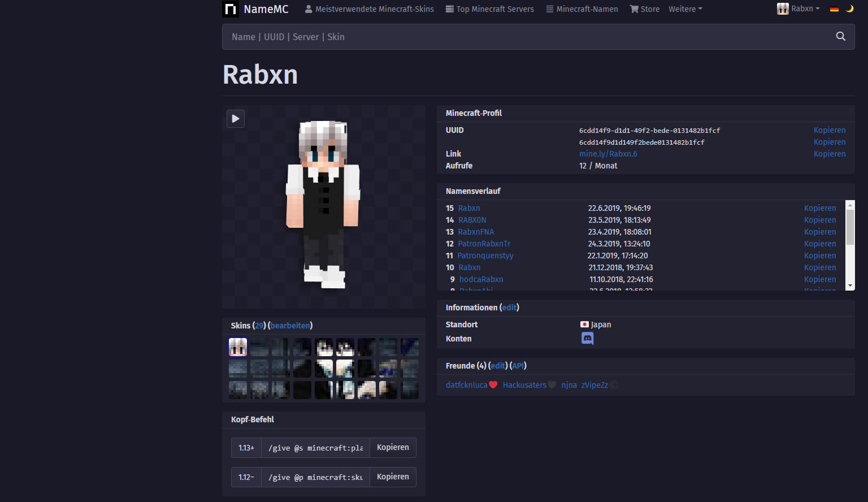Open the Rabxn account dropdown
This screenshot has width=868, height=502.
pyautogui.click(x=798, y=9)
